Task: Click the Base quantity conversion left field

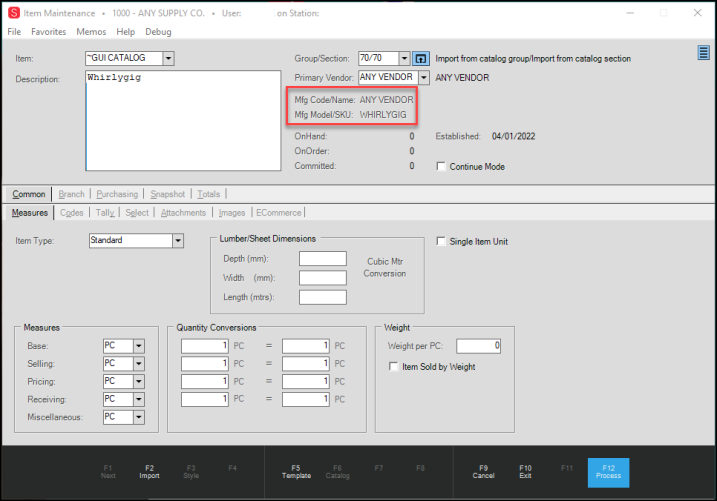Action: (x=204, y=346)
